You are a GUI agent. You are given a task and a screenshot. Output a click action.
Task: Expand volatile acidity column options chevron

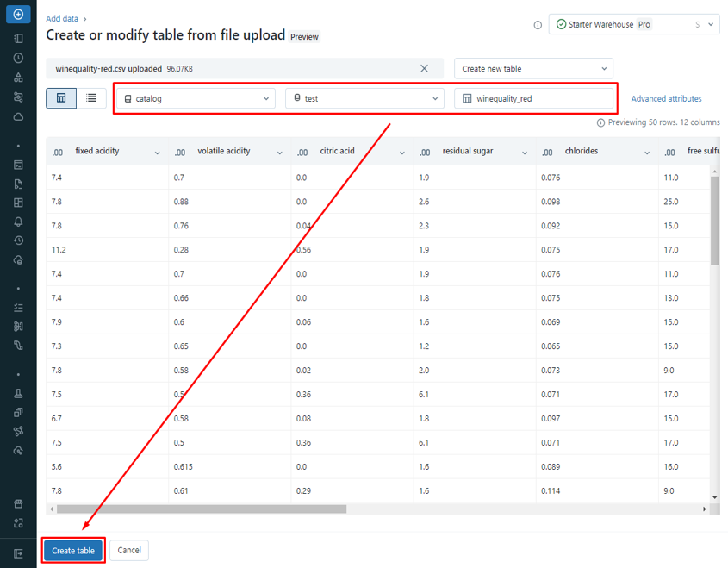point(279,153)
